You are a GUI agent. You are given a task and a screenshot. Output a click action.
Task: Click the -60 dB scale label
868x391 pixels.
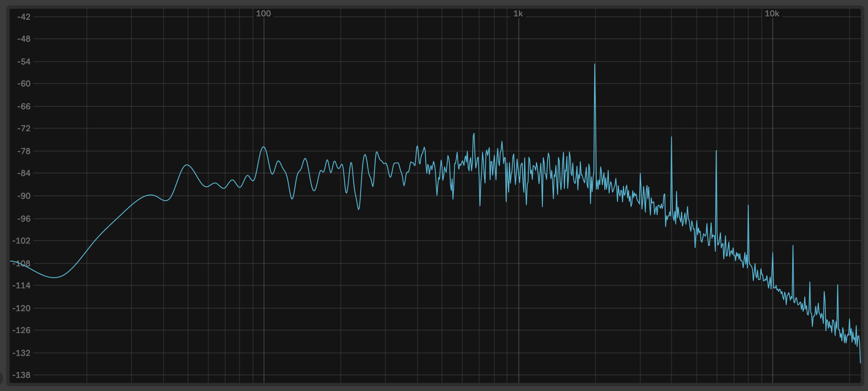pos(24,83)
